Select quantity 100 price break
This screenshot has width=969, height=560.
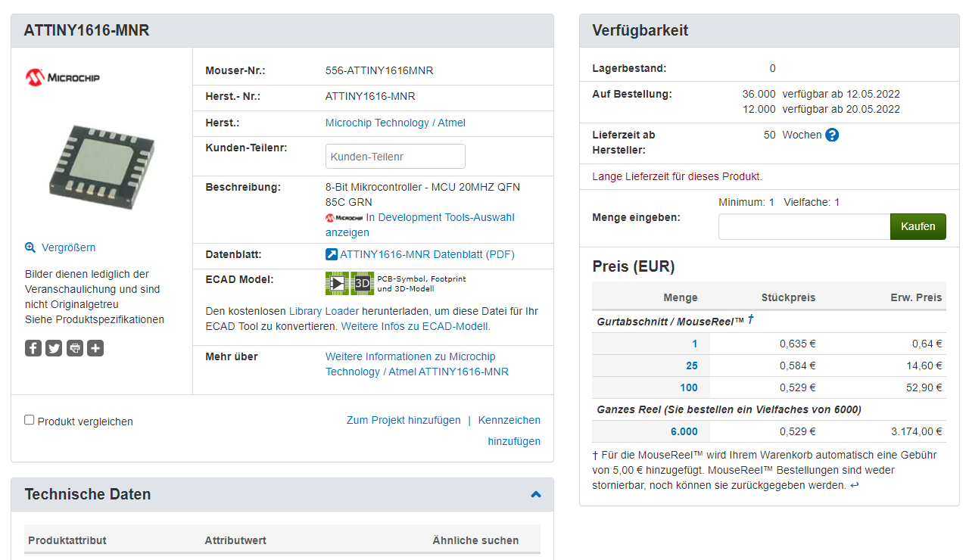point(689,387)
